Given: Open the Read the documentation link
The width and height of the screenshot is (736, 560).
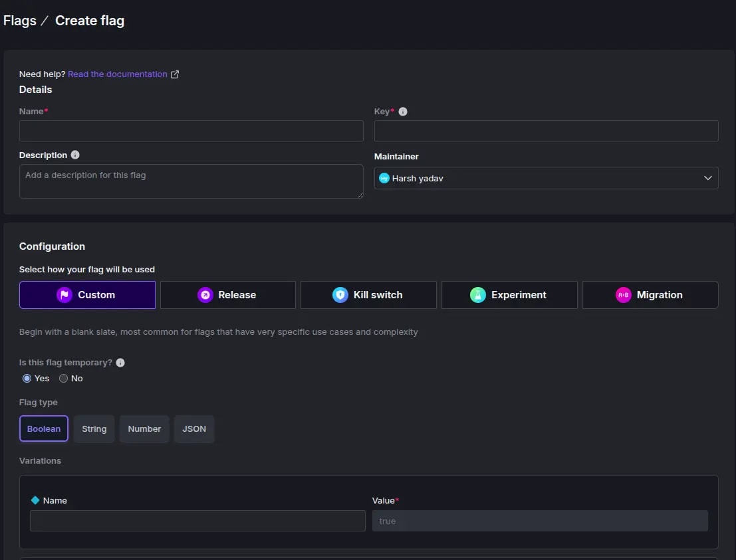Looking at the screenshot, I should [118, 74].
